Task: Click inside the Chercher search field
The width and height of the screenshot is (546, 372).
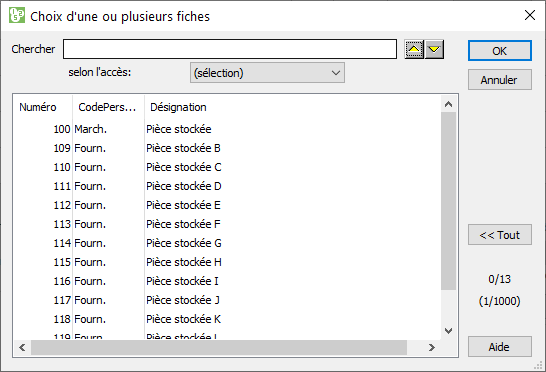Action: [230, 49]
